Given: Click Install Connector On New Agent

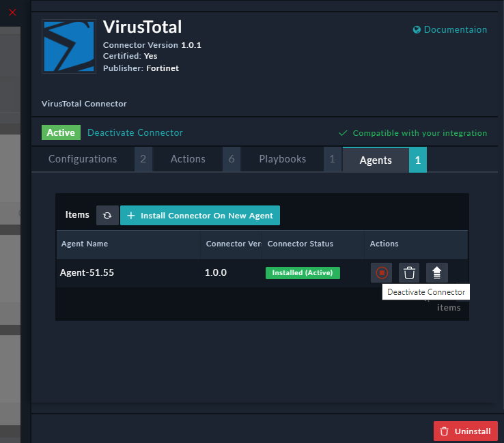Looking at the screenshot, I should pos(200,216).
